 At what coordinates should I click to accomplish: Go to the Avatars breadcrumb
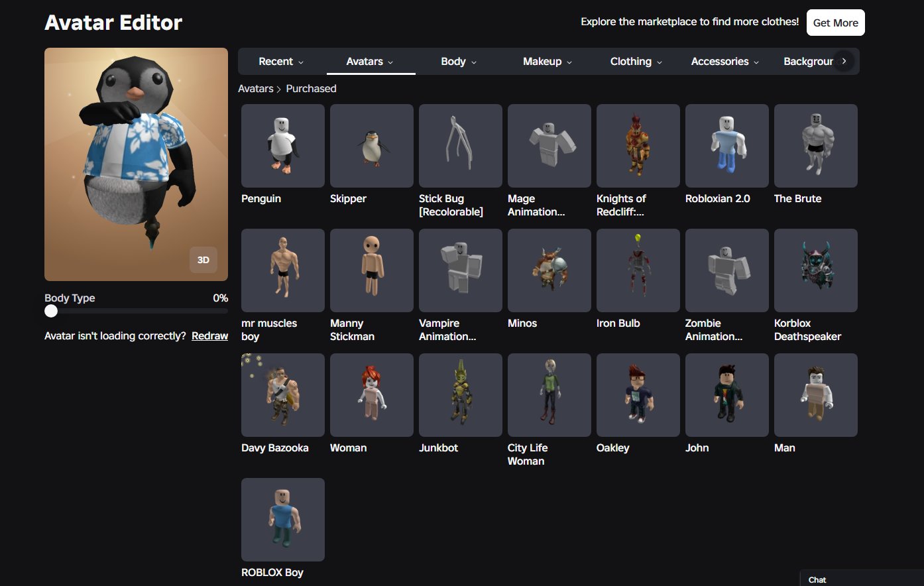[256, 89]
